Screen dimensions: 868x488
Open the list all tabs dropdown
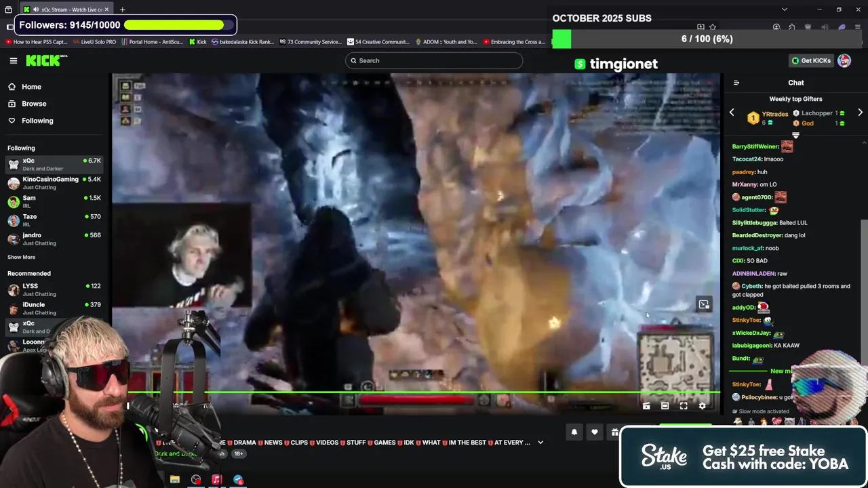pyautogui.click(x=785, y=9)
